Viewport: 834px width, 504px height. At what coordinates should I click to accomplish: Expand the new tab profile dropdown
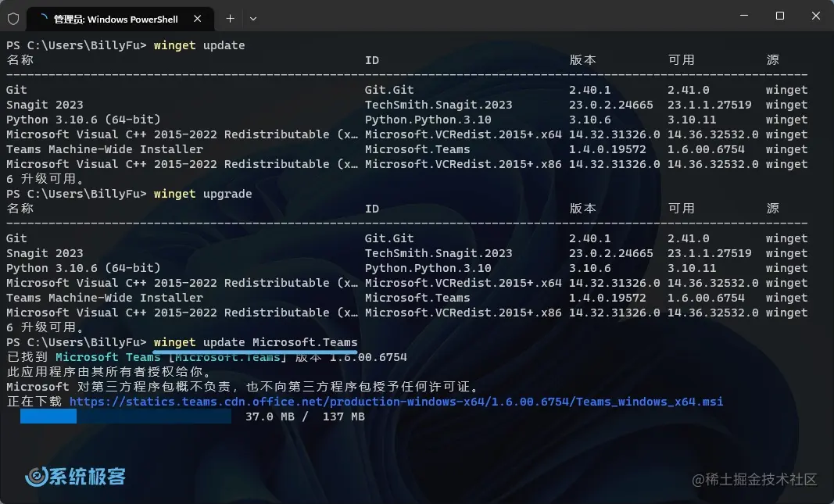(253, 19)
